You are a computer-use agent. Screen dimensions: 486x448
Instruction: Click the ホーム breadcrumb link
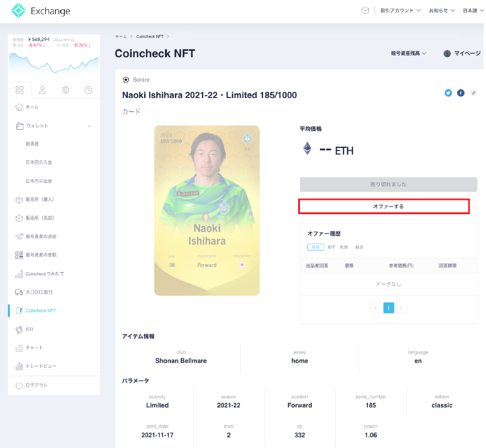coord(121,36)
